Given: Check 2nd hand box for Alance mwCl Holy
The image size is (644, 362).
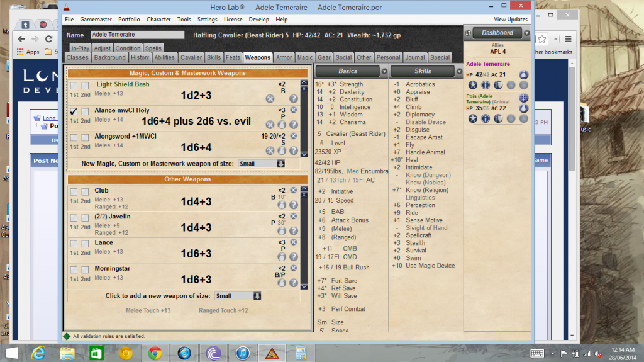Looking at the screenshot, I should (85, 111).
